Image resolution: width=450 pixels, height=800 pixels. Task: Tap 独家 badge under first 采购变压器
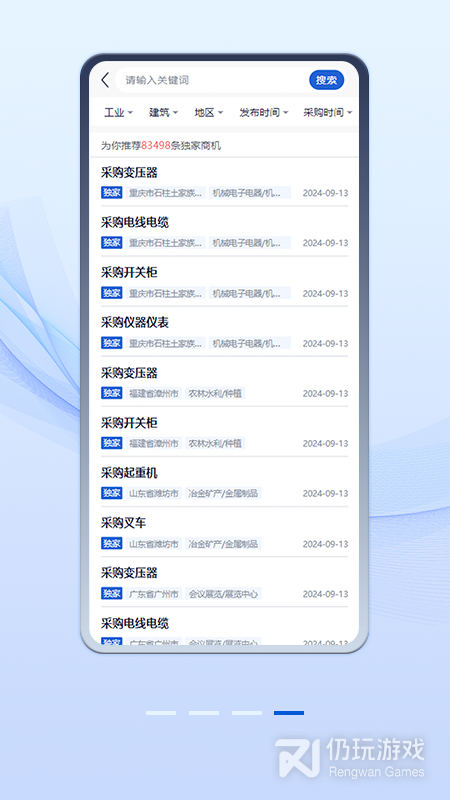pyautogui.click(x=112, y=193)
